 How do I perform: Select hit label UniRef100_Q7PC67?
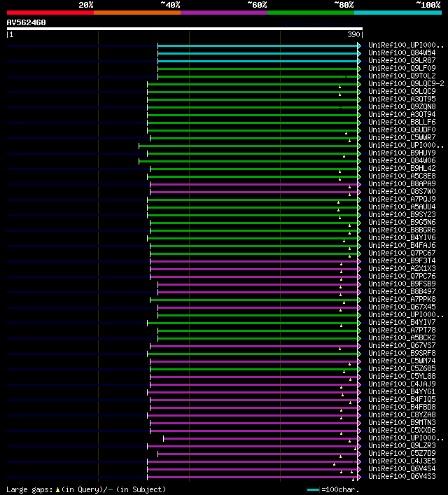pos(402,253)
